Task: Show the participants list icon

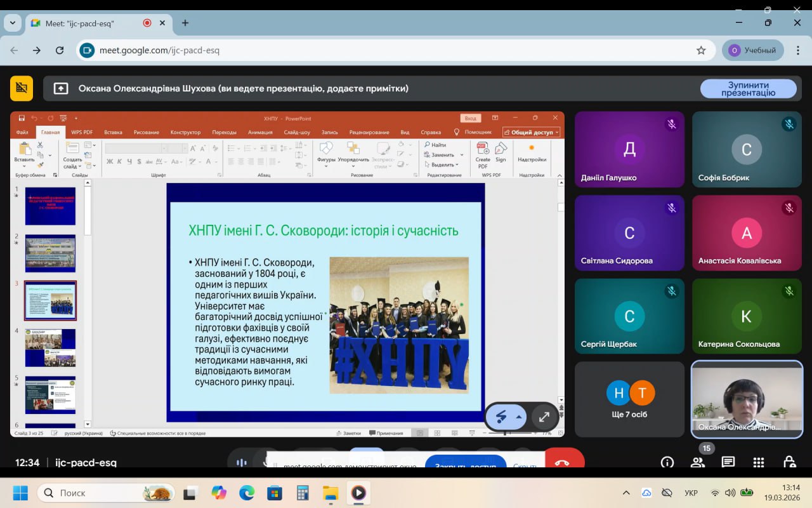Action: [698, 462]
